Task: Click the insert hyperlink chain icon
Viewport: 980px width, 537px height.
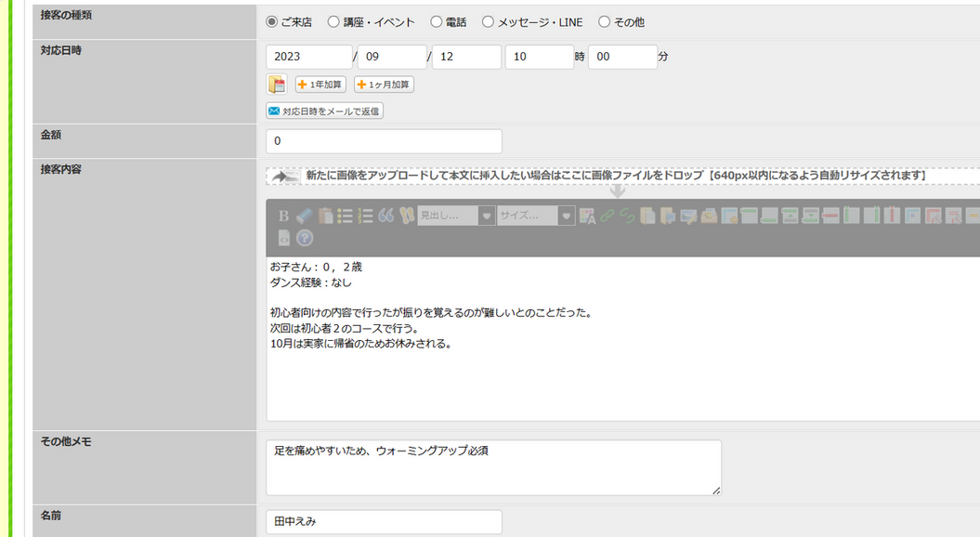Action: click(607, 216)
